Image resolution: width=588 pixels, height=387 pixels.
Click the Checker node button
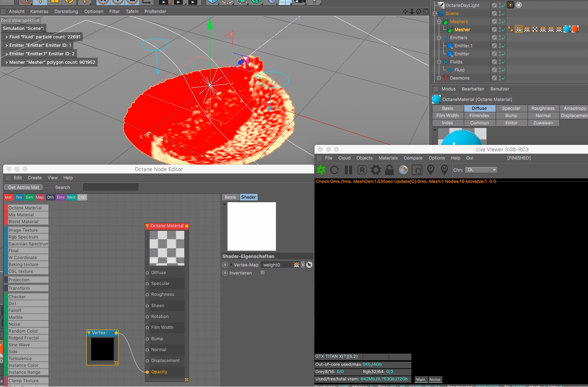[x=26, y=297]
